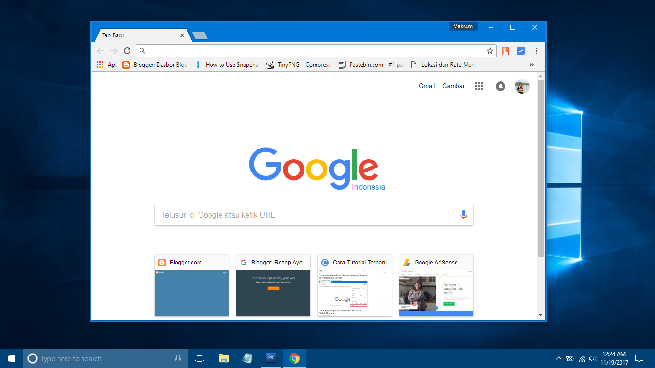Click the page scrollbar up arrow
The width and height of the screenshot is (655, 368).
pyautogui.click(x=541, y=76)
